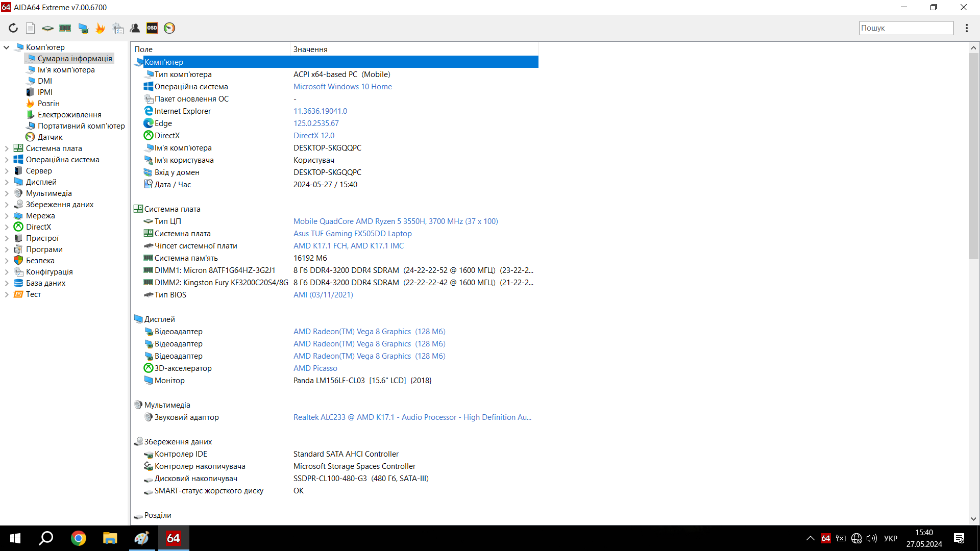Click the Пошук search field
This screenshot has height=551, width=980.
coord(905,28)
